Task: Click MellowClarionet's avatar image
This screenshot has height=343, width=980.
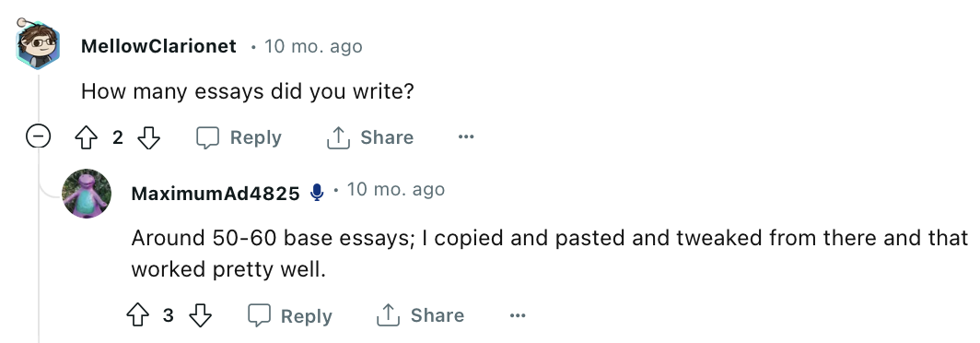Action: coord(36,44)
